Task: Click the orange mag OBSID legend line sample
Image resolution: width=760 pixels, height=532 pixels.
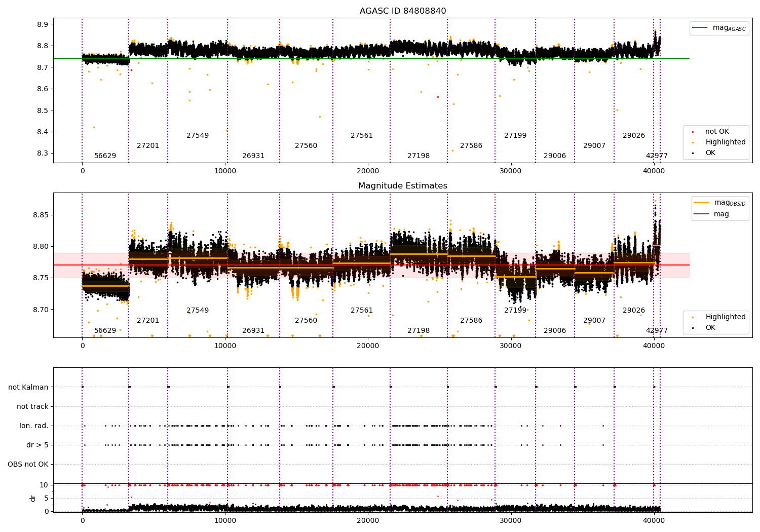Action: (702, 203)
